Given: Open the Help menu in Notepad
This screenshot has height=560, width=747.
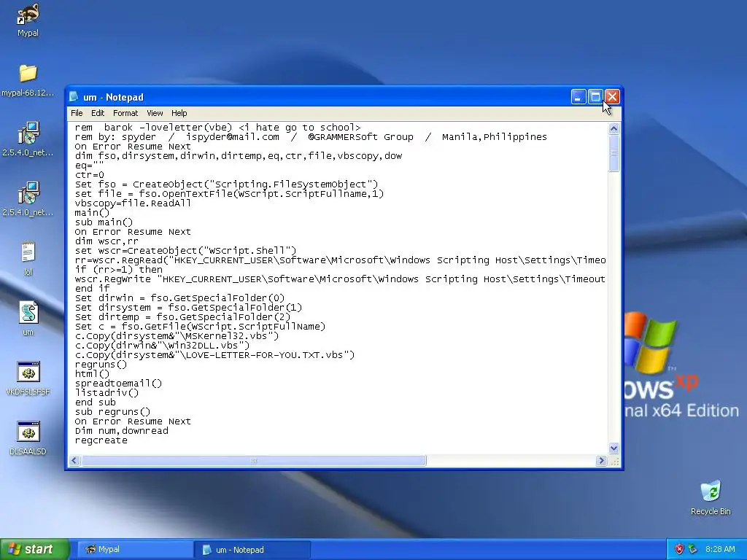Looking at the screenshot, I should click(179, 113).
